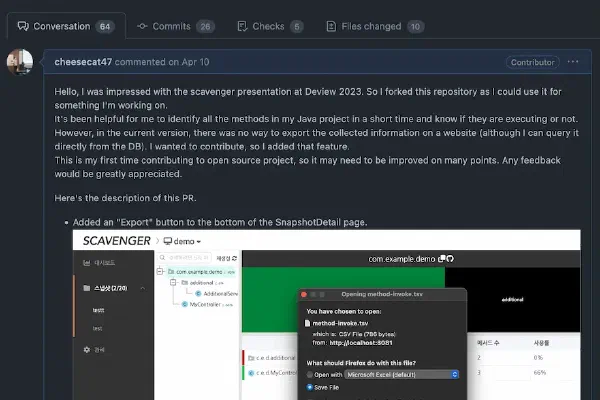
Task: Click the method-invoke.tsv file icon in dialog
Action: (x=307, y=323)
